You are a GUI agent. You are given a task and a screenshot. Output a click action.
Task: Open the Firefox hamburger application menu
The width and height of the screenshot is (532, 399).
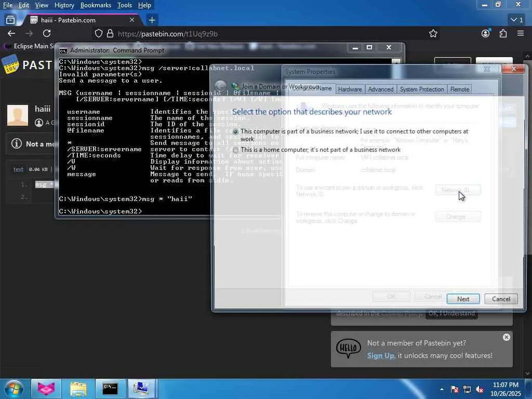tap(521, 33)
